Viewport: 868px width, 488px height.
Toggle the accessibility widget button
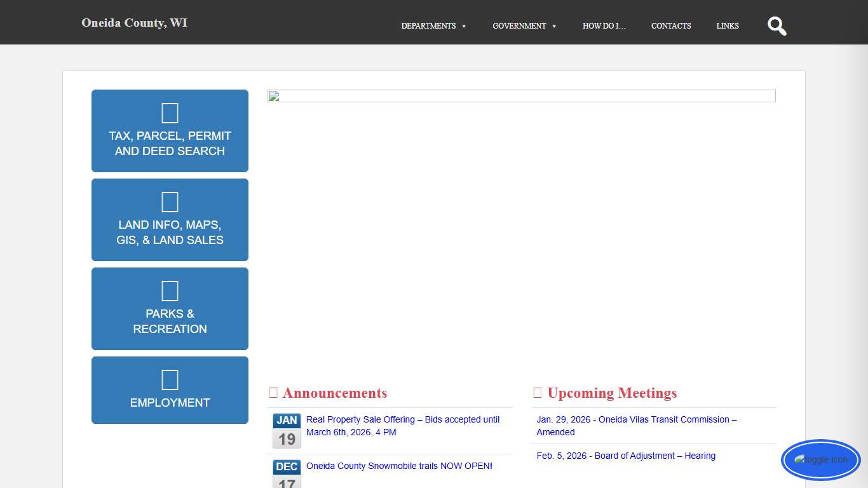coord(820,459)
